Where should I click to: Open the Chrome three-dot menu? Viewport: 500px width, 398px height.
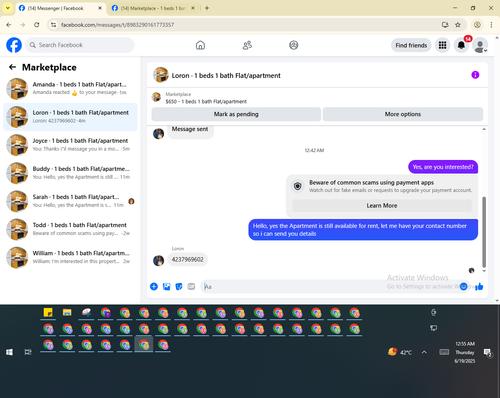coord(491,25)
